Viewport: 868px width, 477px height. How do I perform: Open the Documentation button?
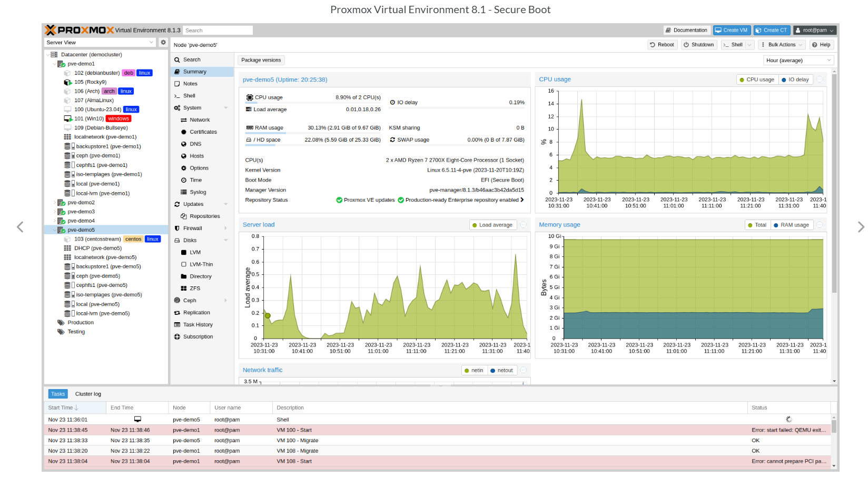[x=686, y=31]
